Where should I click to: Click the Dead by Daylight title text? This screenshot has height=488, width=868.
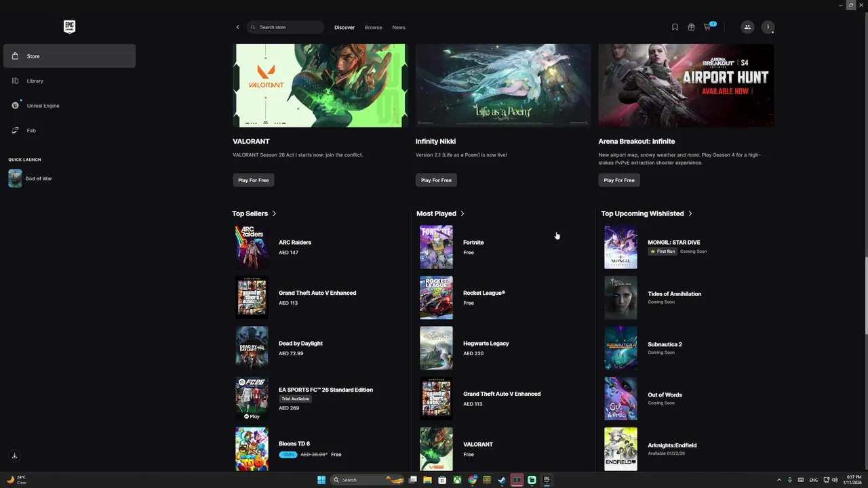tap(300, 344)
